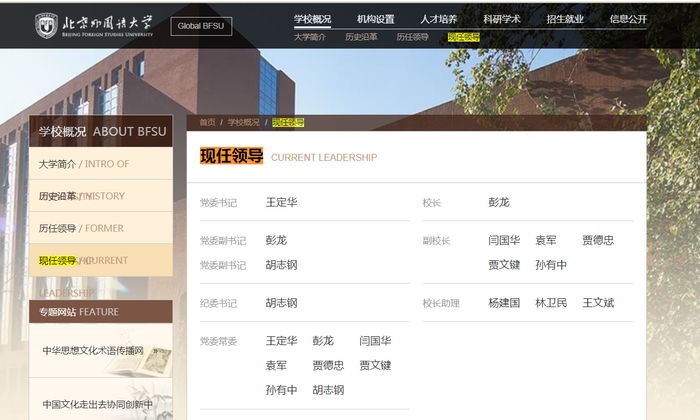Open the 大学简介 submenu link
Image resolution: width=700 pixels, height=420 pixels.
[310, 37]
